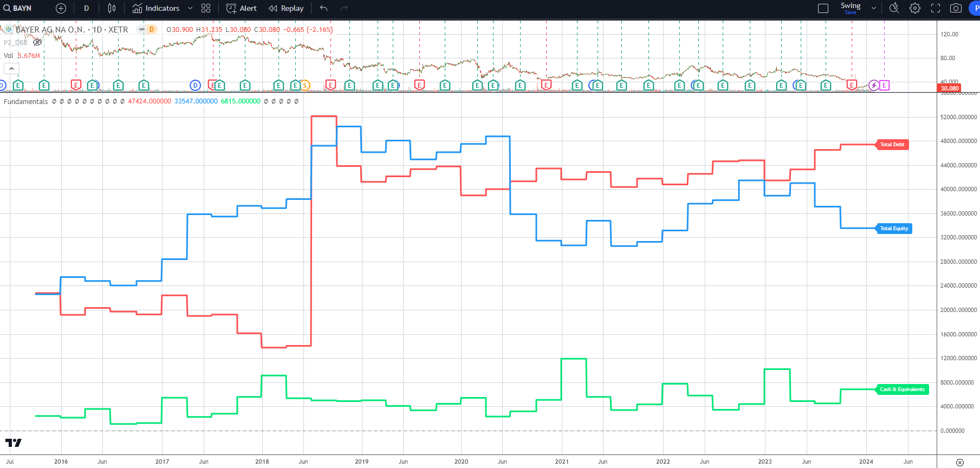Image resolution: width=980 pixels, height=468 pixels.
Task: Create a new Alert
Action: (x=242, y=8)
